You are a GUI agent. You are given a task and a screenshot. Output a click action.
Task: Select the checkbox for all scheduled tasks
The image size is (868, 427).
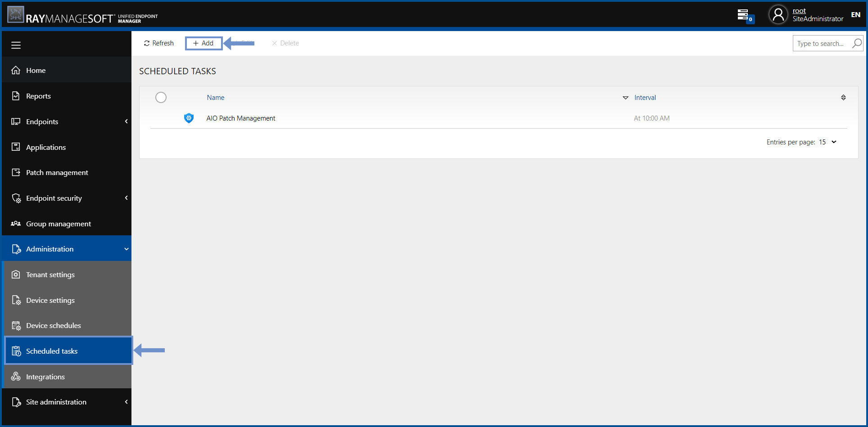161,97
